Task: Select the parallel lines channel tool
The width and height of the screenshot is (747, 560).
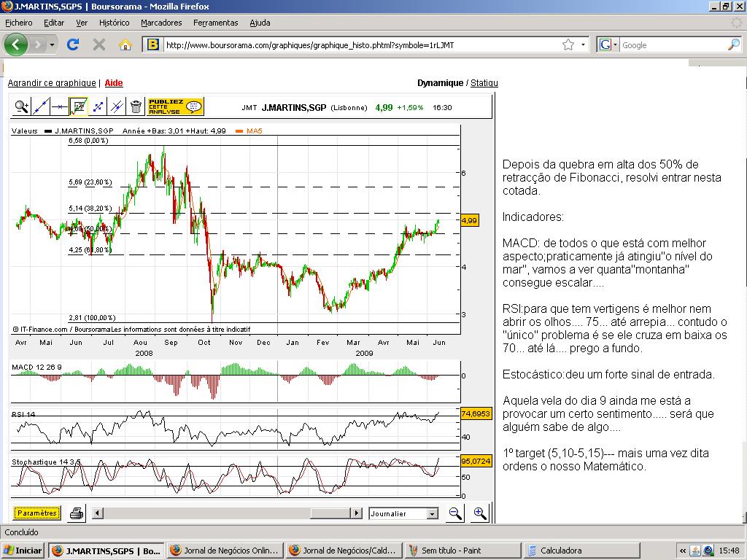Action: (x=117, y=106)
